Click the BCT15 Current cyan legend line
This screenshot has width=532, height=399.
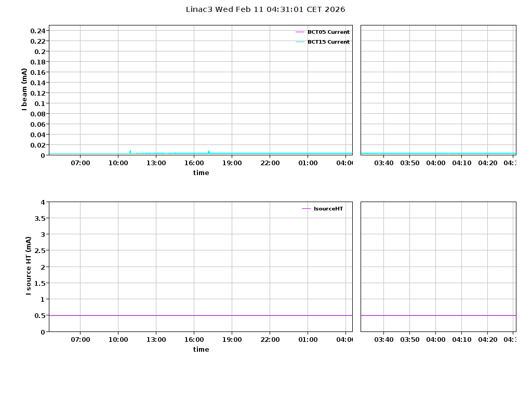300,42
